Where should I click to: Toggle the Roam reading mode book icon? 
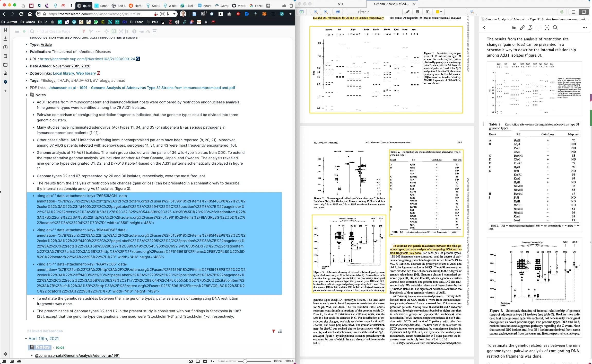[x=114, y=31]
